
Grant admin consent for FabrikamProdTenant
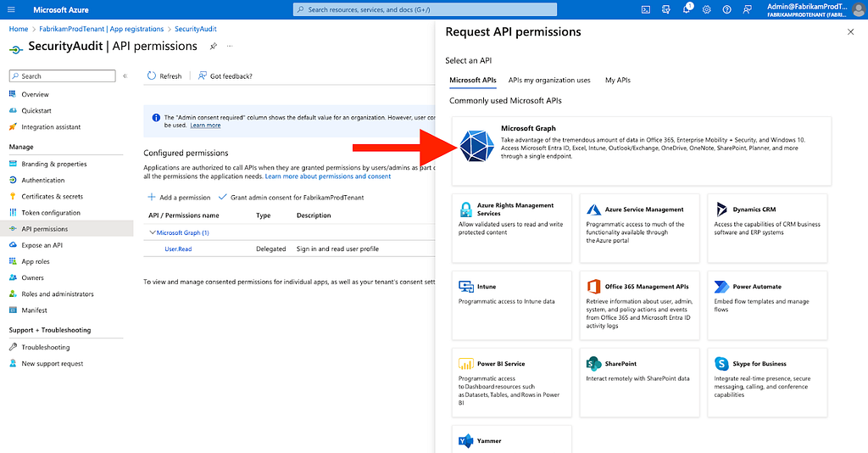292,197
